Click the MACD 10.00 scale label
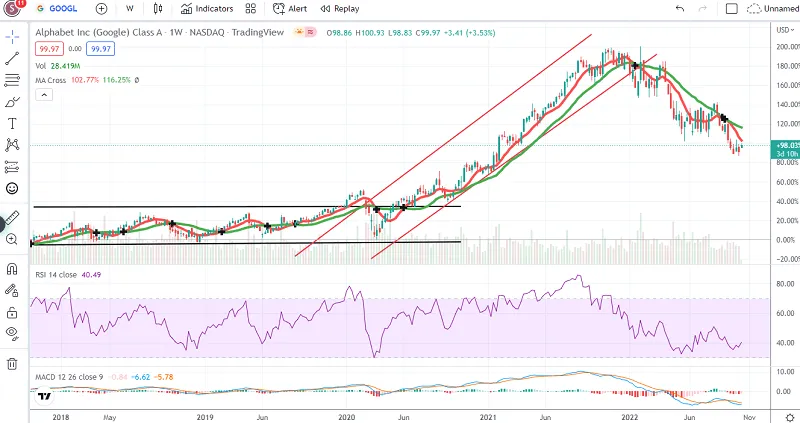Viewport: 800px width, 423px height. tap(785, 371)
